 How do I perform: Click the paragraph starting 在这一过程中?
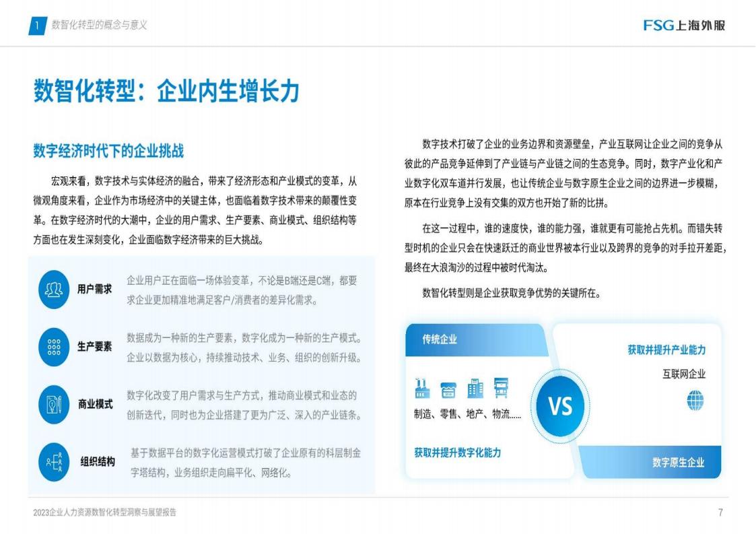coord(565,248)
